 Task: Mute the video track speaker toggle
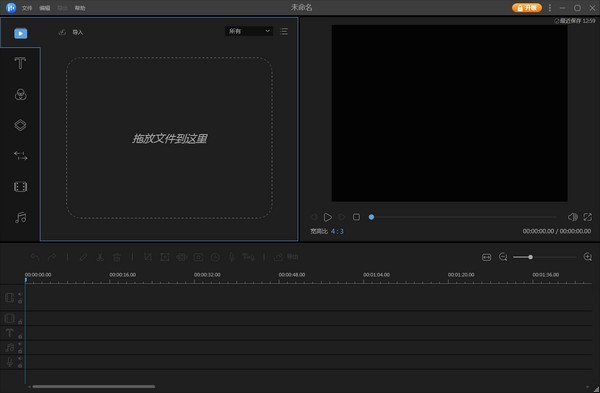[x=20, y=294]
